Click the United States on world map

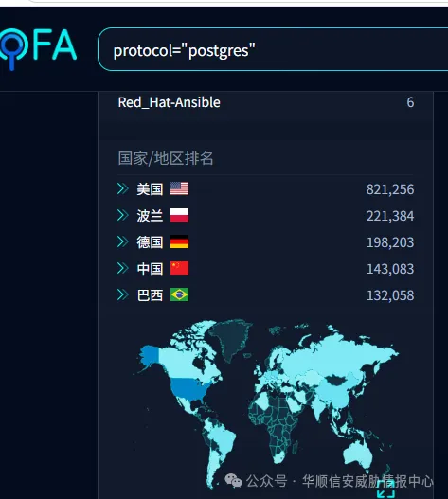click(189, 389)
